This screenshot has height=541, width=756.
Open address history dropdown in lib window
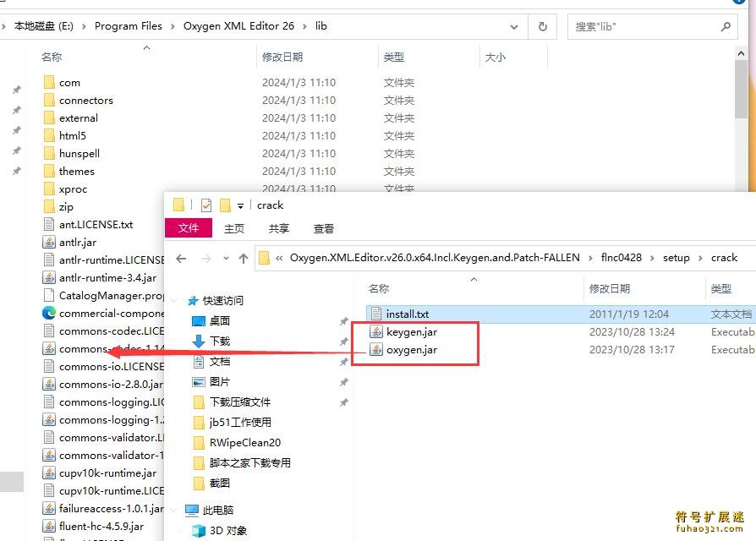[514, 27]
